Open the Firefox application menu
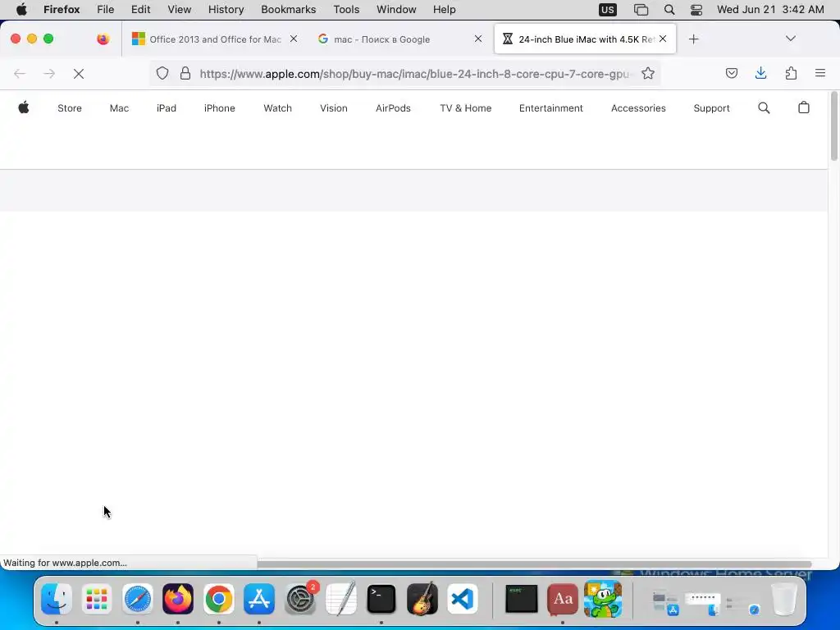Screen dimensions: 840x630 [x=62, y=10]
